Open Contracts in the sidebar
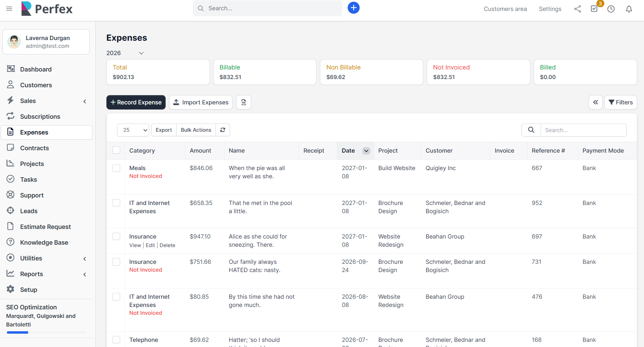The image size is (644, 347). click(x=34, y=148)
